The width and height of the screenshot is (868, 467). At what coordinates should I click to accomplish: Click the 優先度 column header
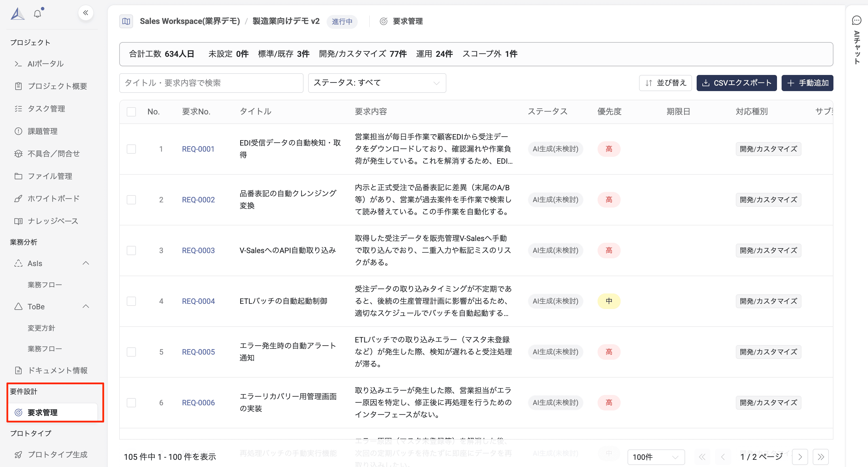point(609,112)
